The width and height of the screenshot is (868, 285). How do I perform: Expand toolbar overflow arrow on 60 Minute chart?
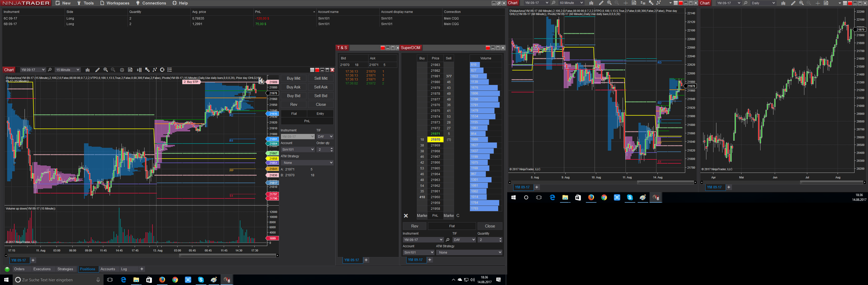670,3
